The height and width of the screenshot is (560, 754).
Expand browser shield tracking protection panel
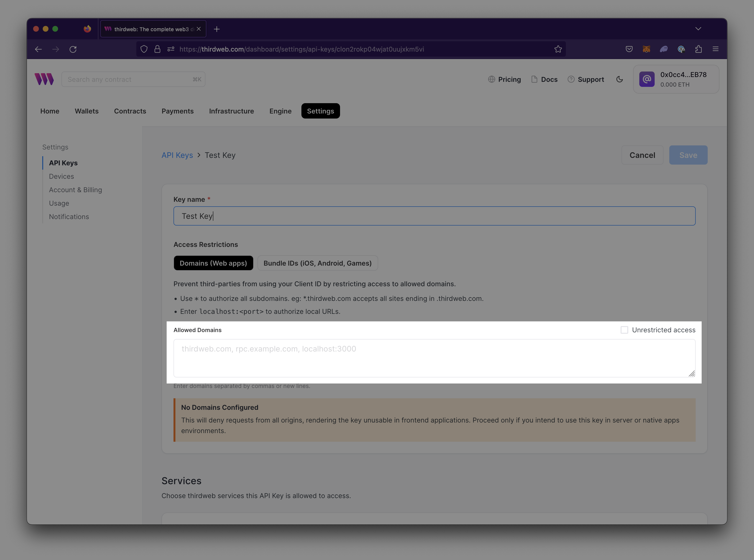pyautogui.click(x=144, y=49)
